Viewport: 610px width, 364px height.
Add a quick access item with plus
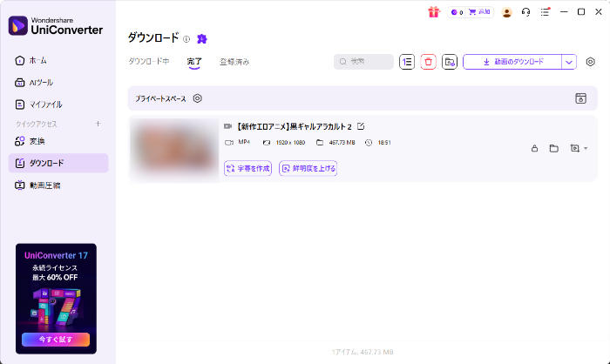98,124
